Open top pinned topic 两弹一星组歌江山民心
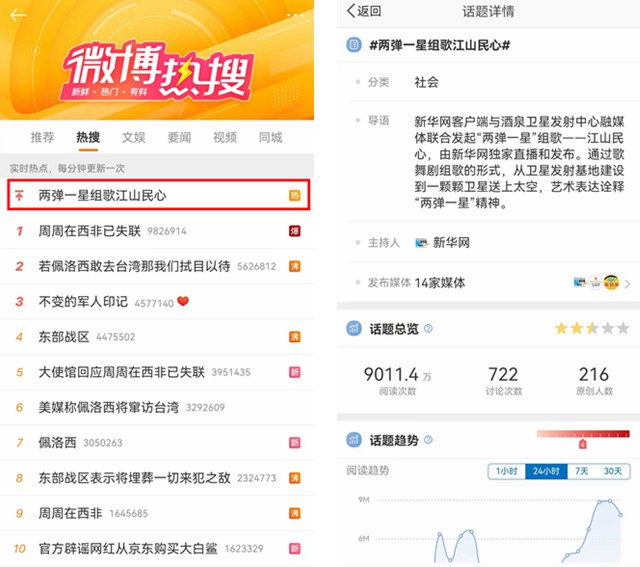Viewport: 640px width, 567px height. pos(102,196)
